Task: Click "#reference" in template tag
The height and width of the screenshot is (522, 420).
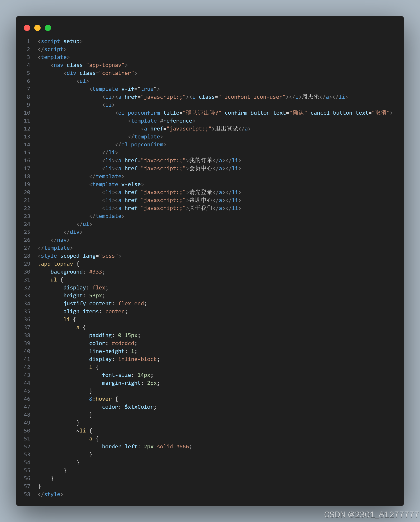Action: pyautogui.click(x=176, y=121)
